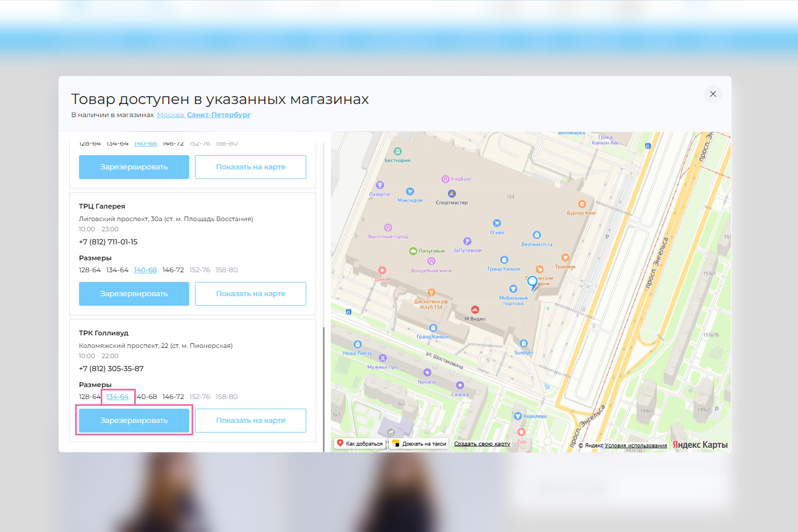Click size 158-80 in ТРК Голливуд
Image resolution: width=798 pixels, height=532 pixels.
[227, 397]
